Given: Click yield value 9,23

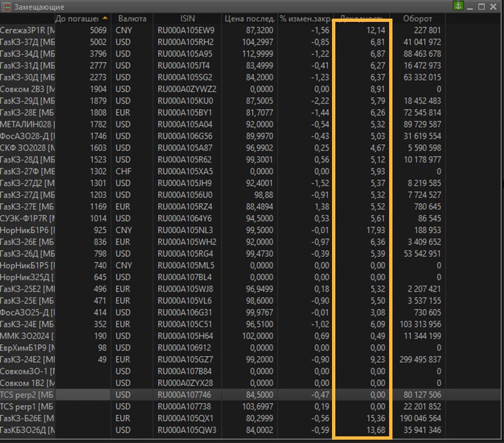Looking at the screenshot, I should [378, 360].
